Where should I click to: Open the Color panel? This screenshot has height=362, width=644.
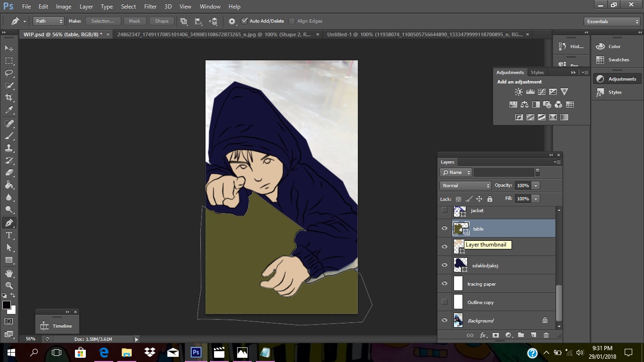pyautogui.click(x=617, y=47)
